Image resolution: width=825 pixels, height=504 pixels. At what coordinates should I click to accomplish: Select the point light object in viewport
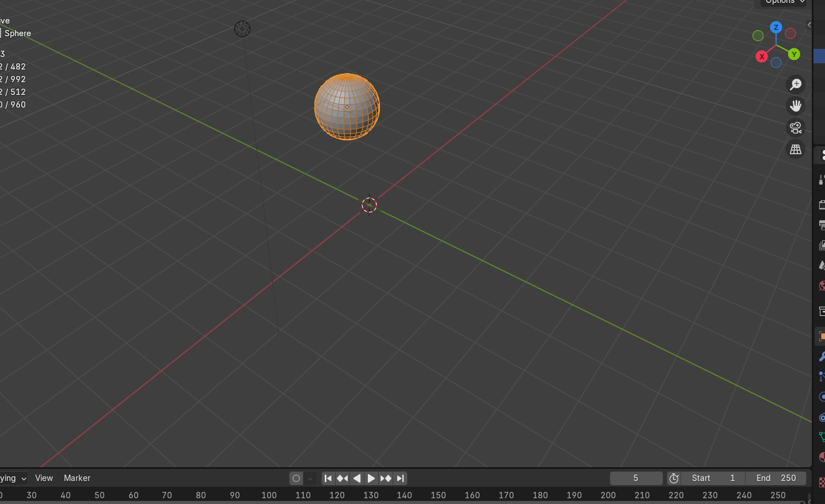pos(242,29)
